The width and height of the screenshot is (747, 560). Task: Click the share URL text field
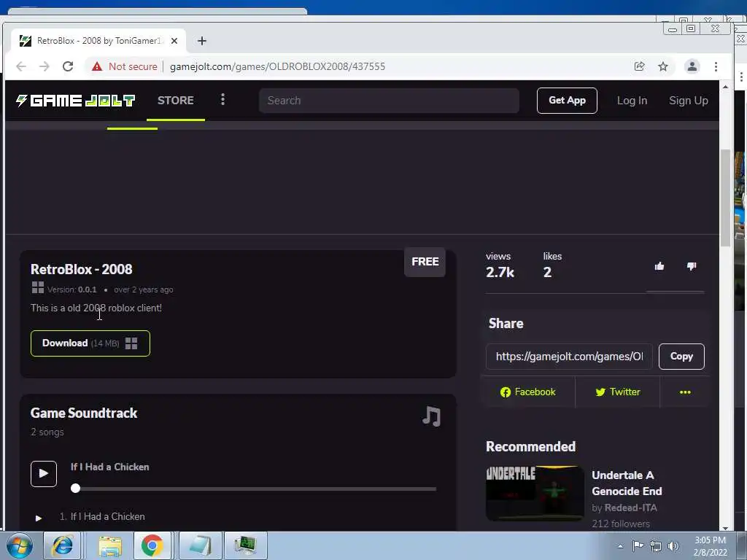tap(569, 356)
